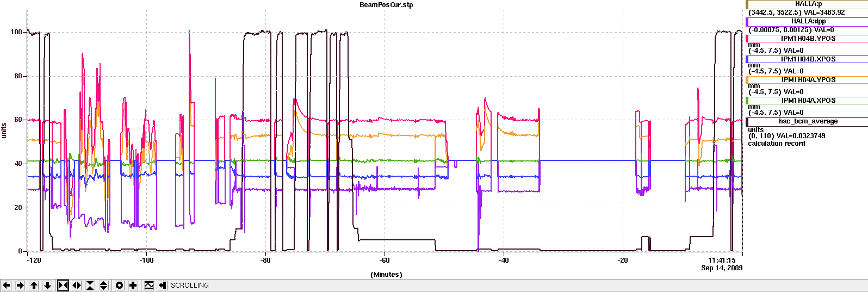
Task: Click the '11:41:15' timestamp on the axis
Action: point(722,260)
